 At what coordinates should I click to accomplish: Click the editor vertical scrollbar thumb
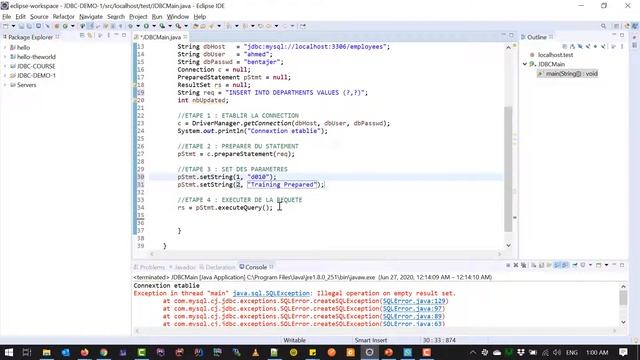point(508,169)
